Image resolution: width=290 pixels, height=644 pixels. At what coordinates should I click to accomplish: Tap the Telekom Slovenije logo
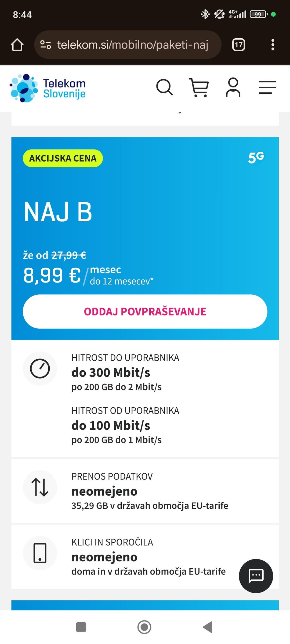pos(48,88)
